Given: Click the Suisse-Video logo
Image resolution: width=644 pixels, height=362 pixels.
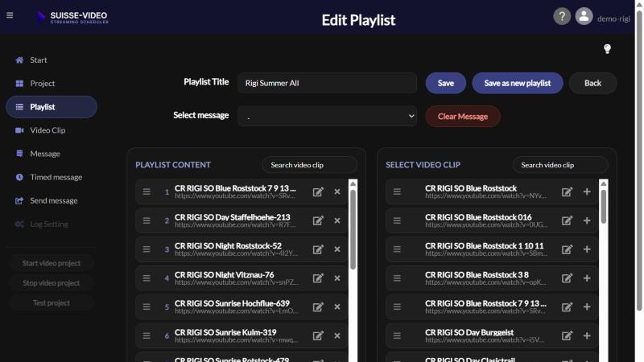Looking at the screenshot, I should 72,17.
